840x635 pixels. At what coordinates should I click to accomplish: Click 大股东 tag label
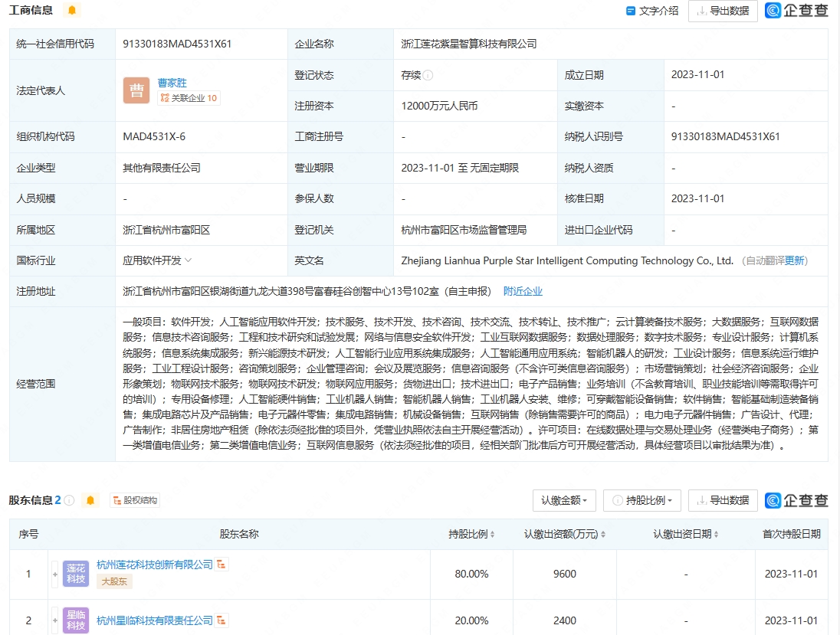pos(114,581)
